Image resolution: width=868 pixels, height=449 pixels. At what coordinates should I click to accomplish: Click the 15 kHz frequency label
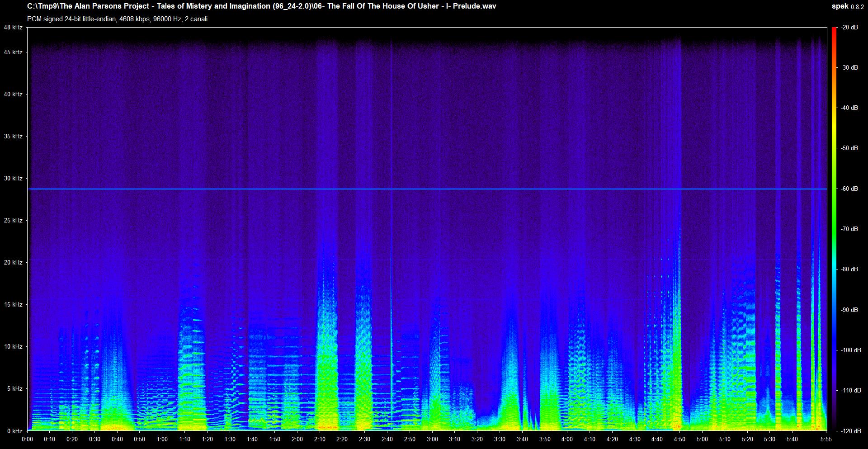[13, 305]
